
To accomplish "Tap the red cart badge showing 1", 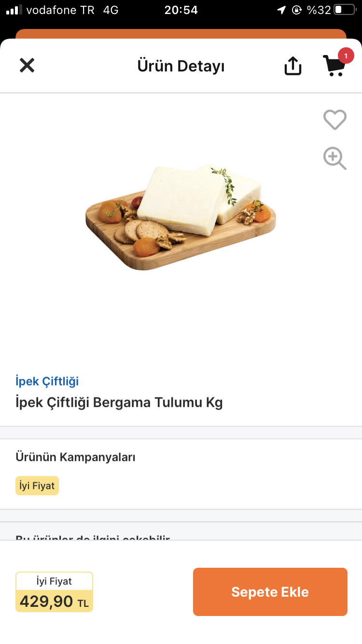I will (x=346, y=56).
